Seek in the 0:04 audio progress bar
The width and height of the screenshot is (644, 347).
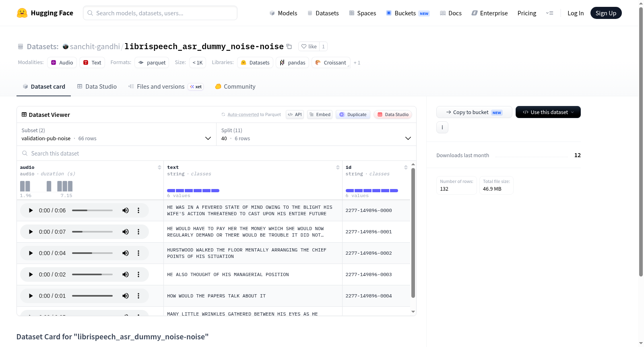[92, 253]
